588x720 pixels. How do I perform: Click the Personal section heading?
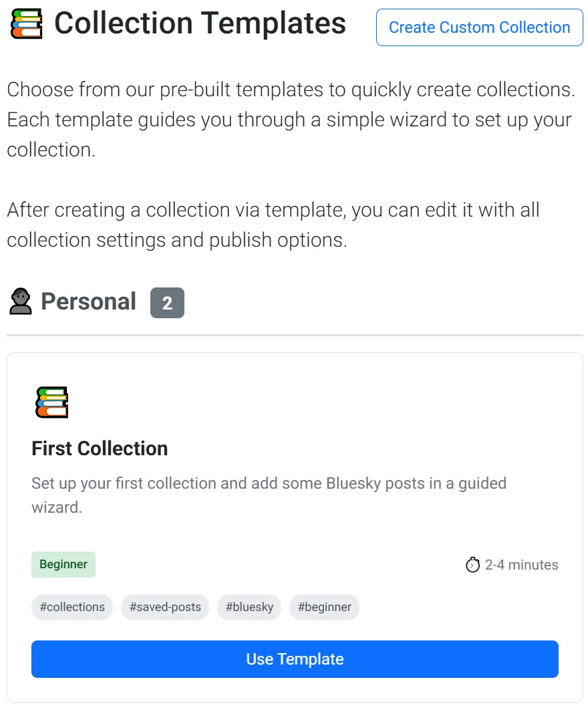[x=88, y=302]
